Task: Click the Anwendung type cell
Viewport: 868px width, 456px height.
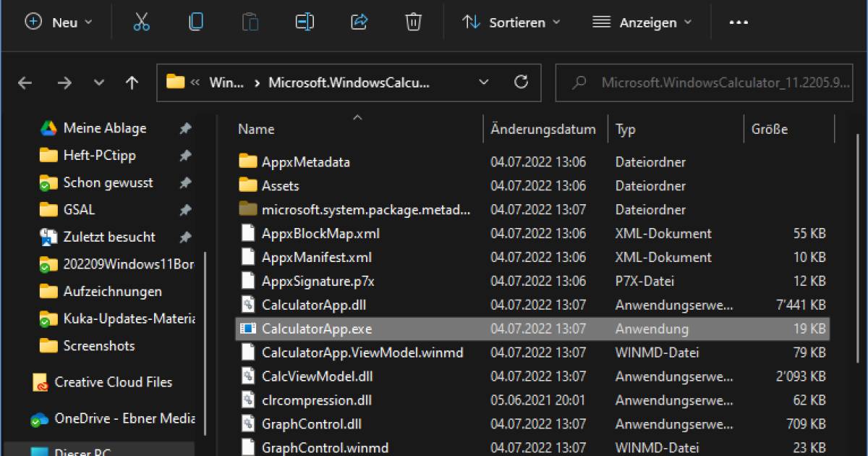Action: coord(652,329)
